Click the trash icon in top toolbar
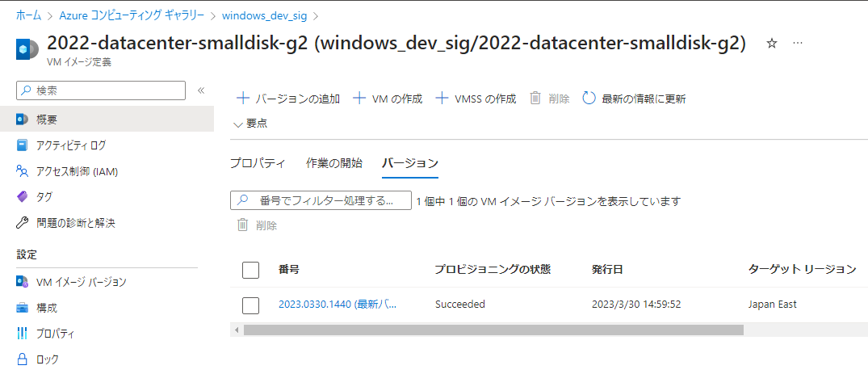Image resolution: width=868 pixels, height=374 pixels. click(535, 99)
